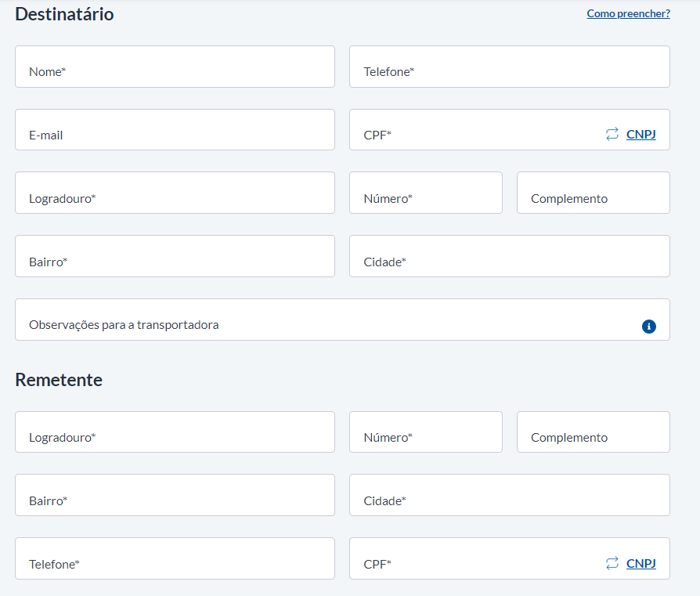The width and height of the screenshot is (700, 596).
Task: Click into the Remetente Cidade field
Action: click(510, 495)
